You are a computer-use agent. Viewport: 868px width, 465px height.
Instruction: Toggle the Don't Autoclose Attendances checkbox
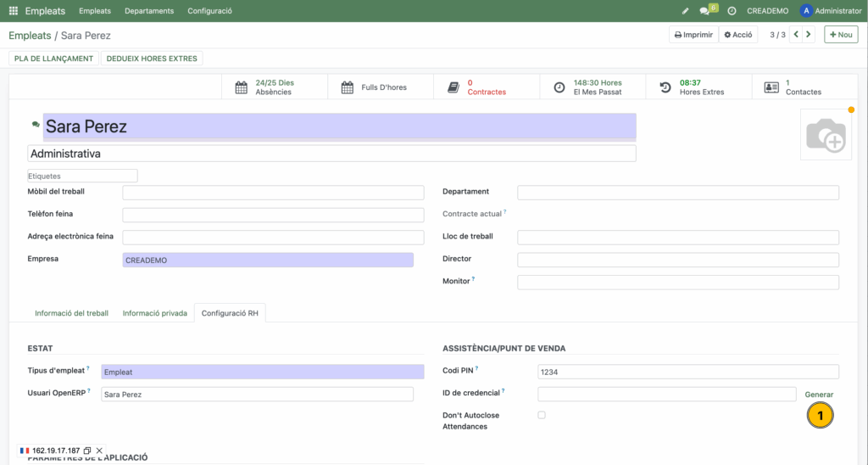(542, 415)
